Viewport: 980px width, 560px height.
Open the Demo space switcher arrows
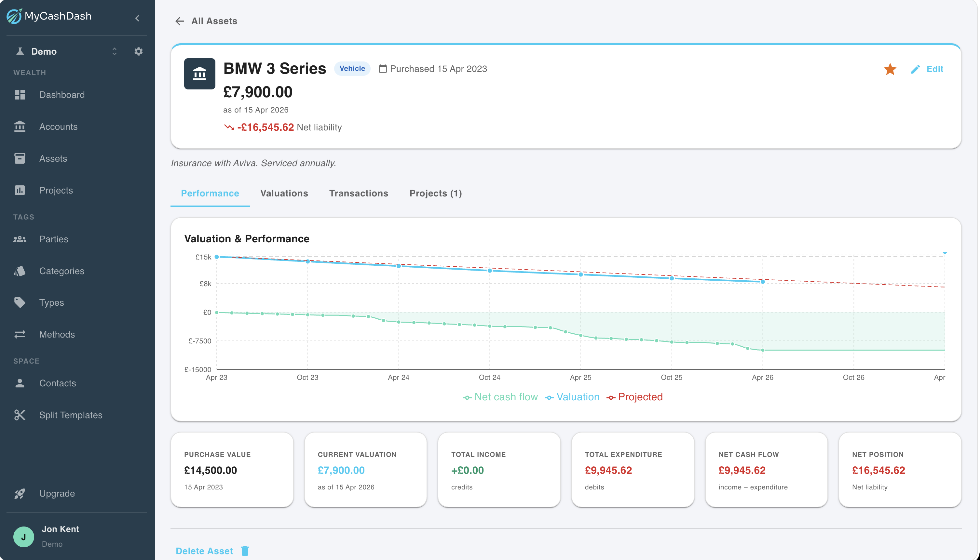pyautogui.click(x=114, y=51)
